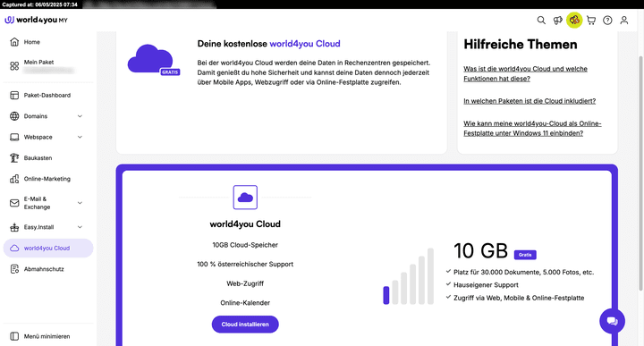Click the Menü minimieren panel icon

point(14,336)
